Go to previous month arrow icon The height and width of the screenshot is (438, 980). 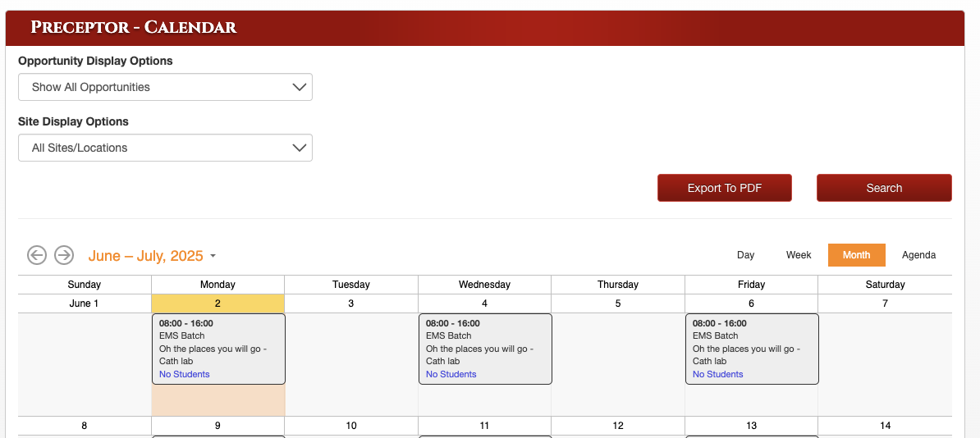tap(36, 255)
